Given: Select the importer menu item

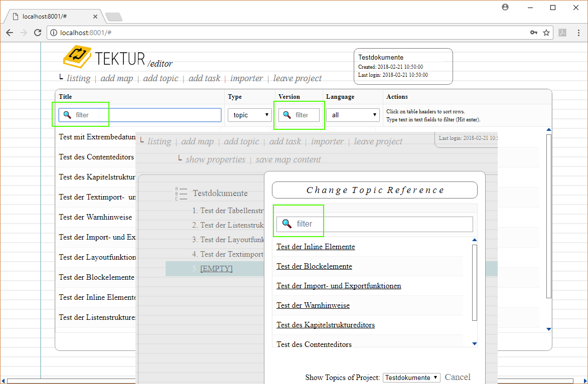Looking at the screenshot, I should [x=246, y=78].
